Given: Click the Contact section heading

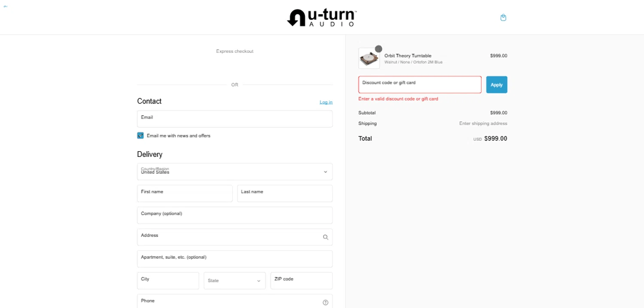Looking at the screenshot, I should 149,101.
